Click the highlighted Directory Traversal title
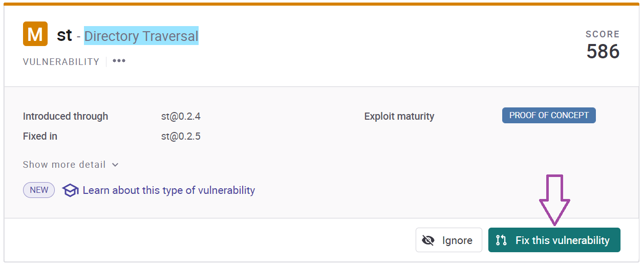Image resolution: width=644 pixels, height=266 pixels. tap(141, 36)
